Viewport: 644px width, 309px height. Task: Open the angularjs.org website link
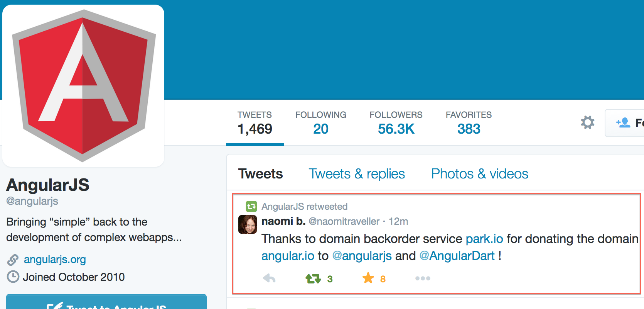tap(55, 260)
